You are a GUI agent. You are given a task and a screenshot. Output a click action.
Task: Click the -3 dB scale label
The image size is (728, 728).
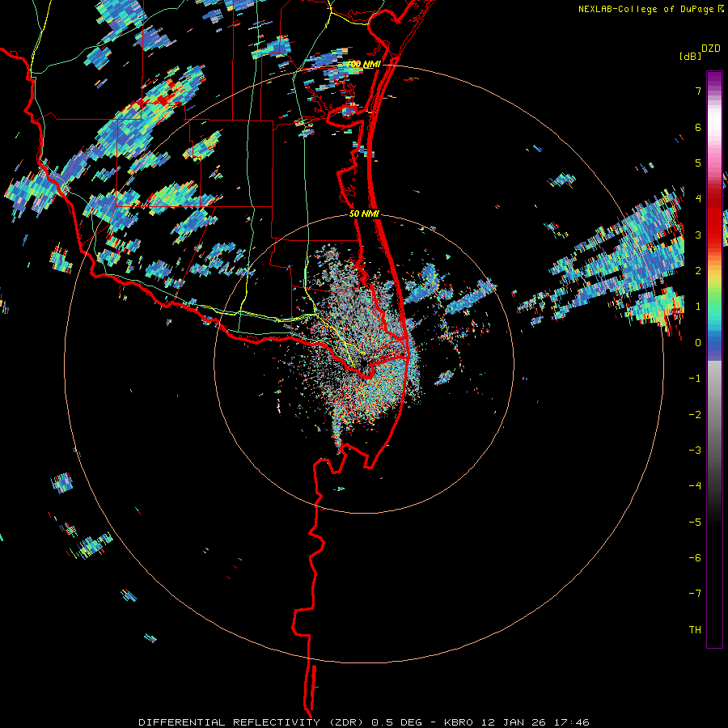coord(695,451)
